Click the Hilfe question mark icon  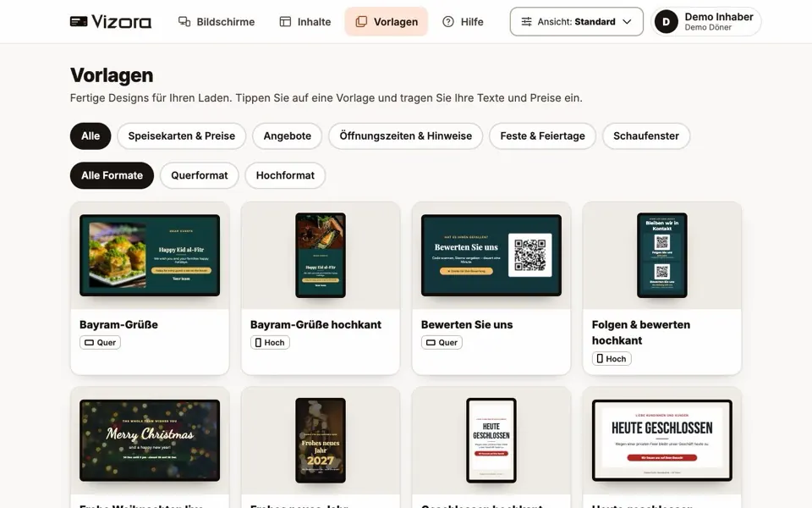click(x=448, y=21)
